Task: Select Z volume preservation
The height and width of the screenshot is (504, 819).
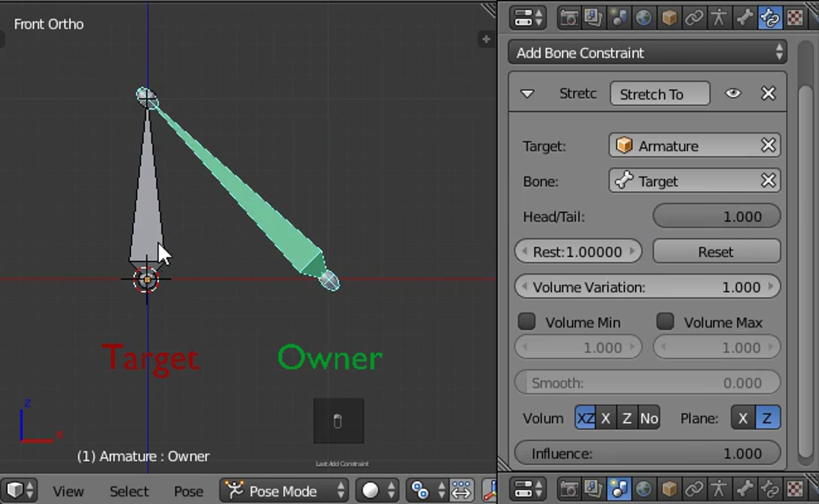Action: pos(627,418)
